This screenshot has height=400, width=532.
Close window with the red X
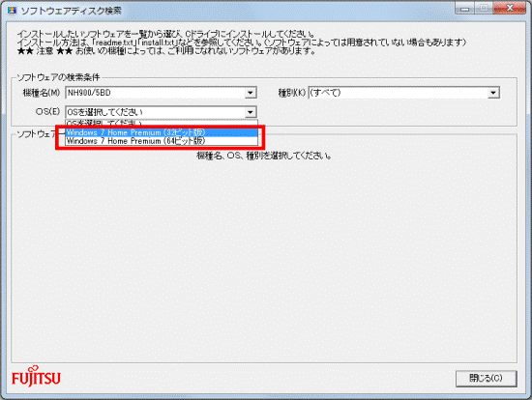coord(510,9)
